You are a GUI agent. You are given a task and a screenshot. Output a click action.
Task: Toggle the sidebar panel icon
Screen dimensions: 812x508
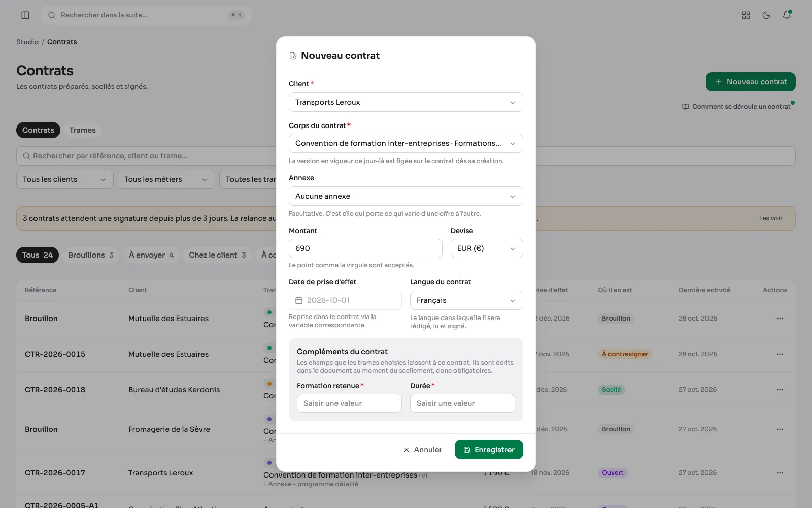tap(25, 15)
